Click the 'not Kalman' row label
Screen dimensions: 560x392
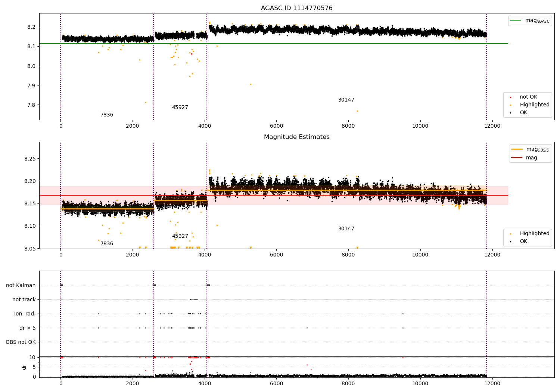(21, 285)
